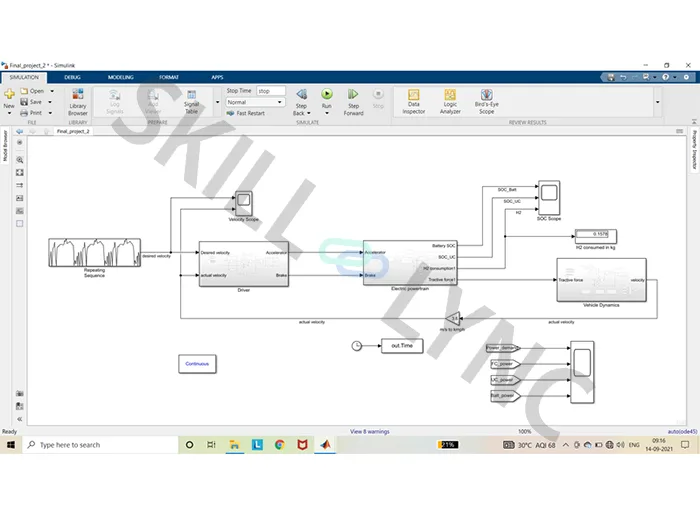This screenshot has height=514, width=700.
Task: Expand the Save options arrow
Action: point(50,102)
